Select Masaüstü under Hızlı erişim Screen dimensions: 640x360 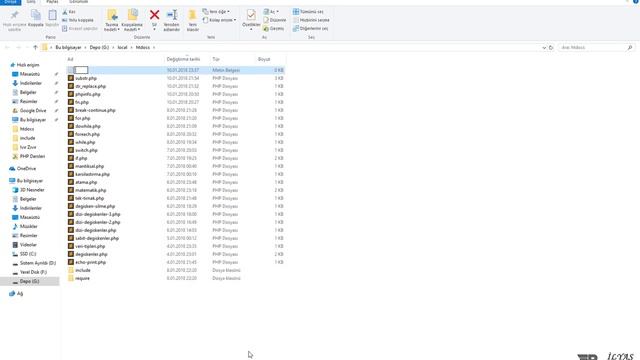click(x=30, y=74)
